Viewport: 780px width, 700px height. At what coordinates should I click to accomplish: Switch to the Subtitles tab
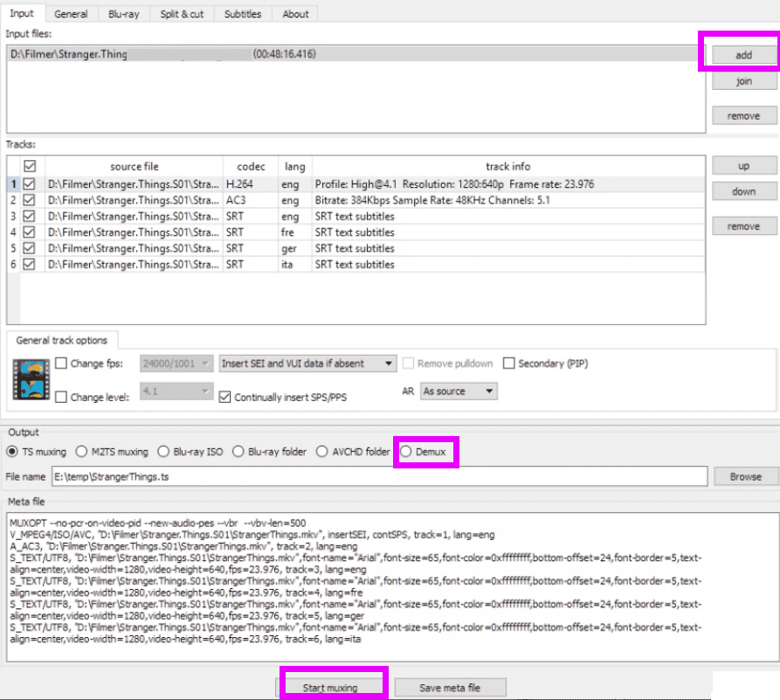(x=242, y=14)
